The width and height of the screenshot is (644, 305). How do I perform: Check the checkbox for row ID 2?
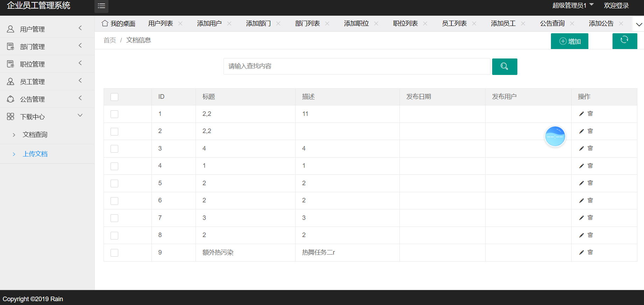click(x=114, y=132)
